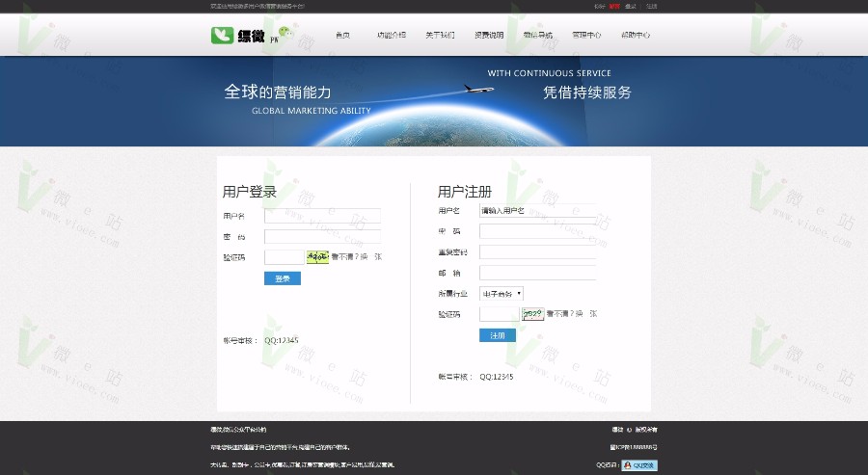Focus the registration 用户名 field

tap(537, 211)
